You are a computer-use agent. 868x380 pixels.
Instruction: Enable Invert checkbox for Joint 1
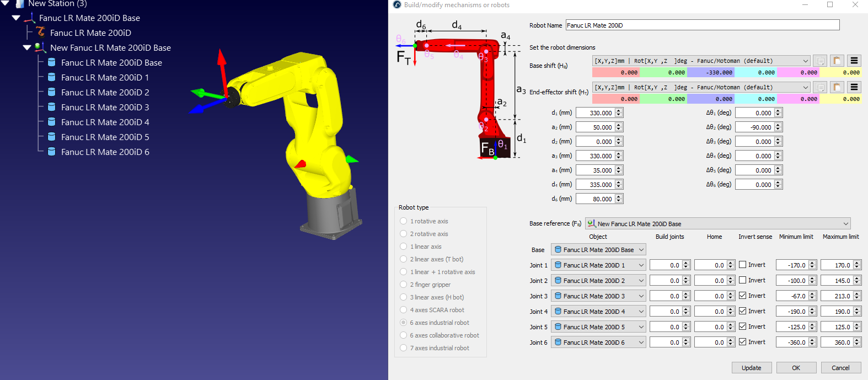(x=742, y=265)
